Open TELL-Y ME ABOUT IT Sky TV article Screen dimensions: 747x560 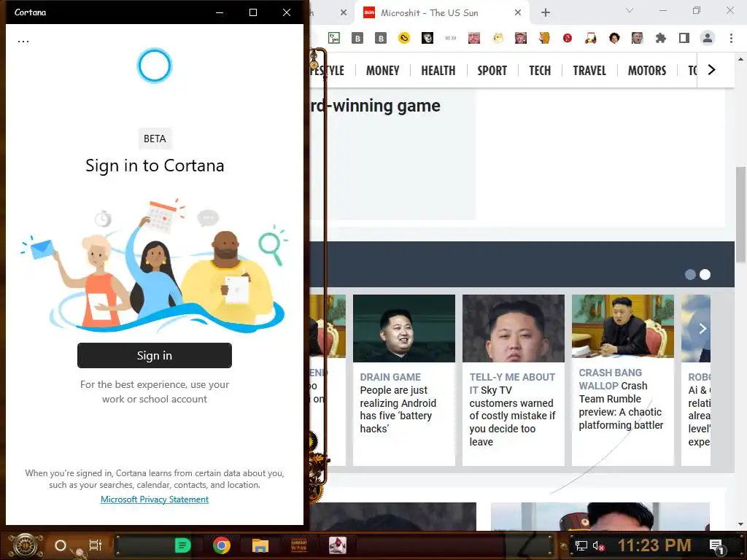512,410
